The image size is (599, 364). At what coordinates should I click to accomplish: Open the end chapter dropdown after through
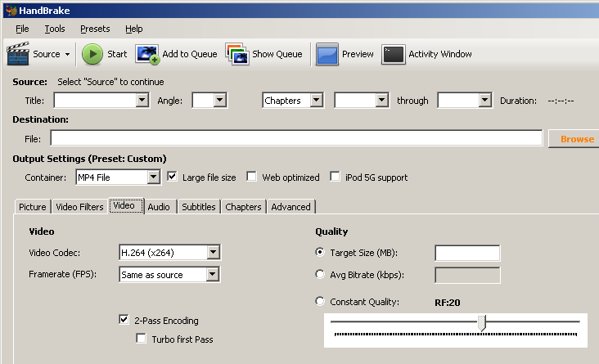[465, 101]
